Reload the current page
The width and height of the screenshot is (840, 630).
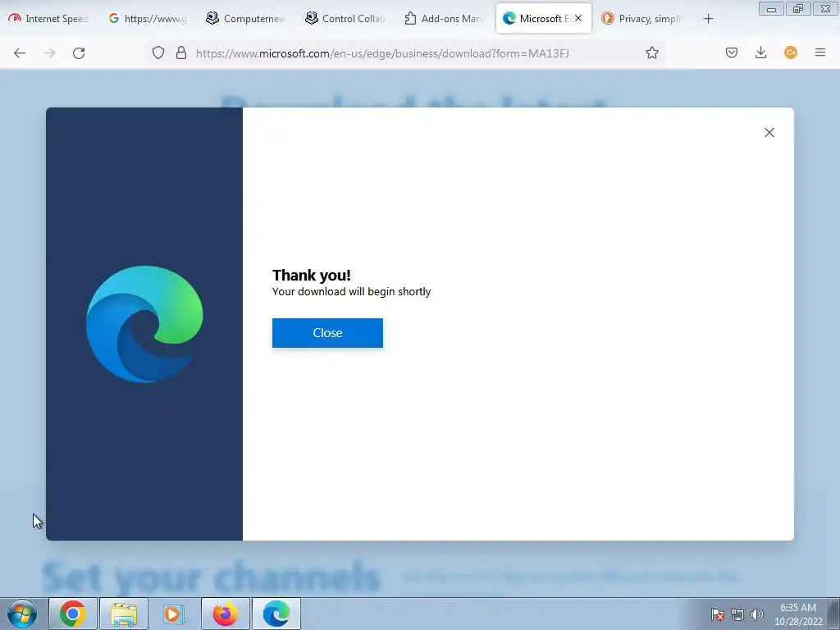pos(79,53)
